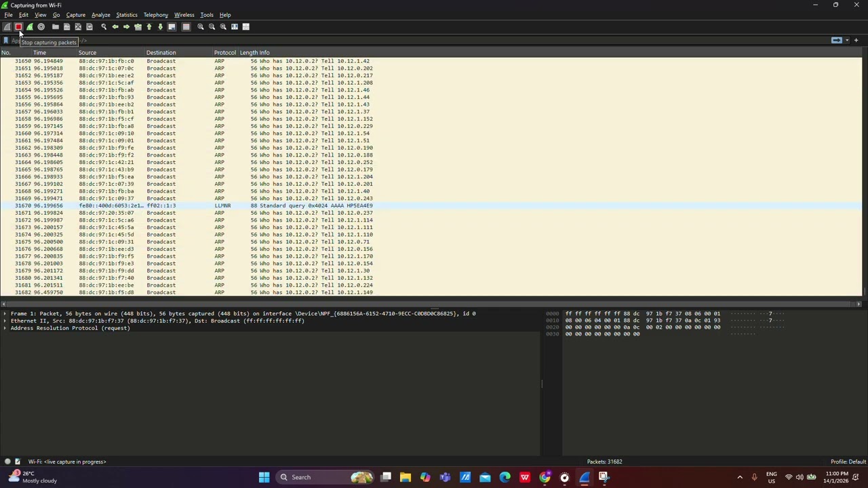Open the File menu

(9, 15)
